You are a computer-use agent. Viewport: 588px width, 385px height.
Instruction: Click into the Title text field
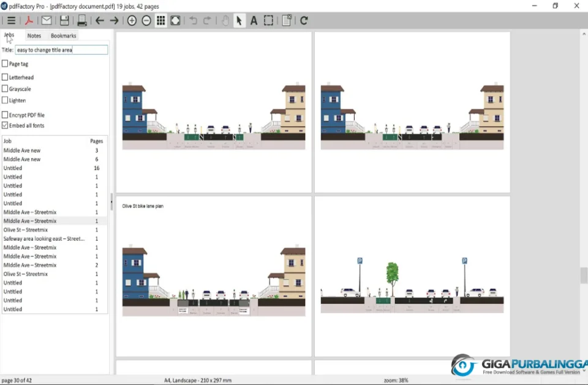click(61, 50)
